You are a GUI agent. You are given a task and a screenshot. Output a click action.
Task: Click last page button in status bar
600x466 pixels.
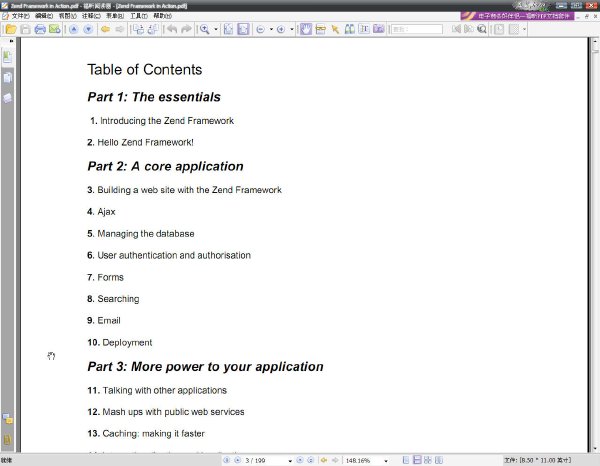tap(311, 460)
